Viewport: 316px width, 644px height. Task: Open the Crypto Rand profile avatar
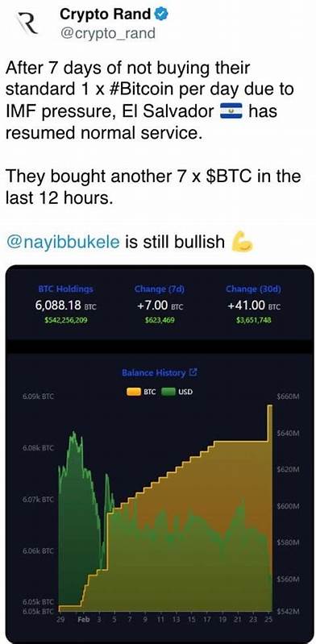coord(27,23)
